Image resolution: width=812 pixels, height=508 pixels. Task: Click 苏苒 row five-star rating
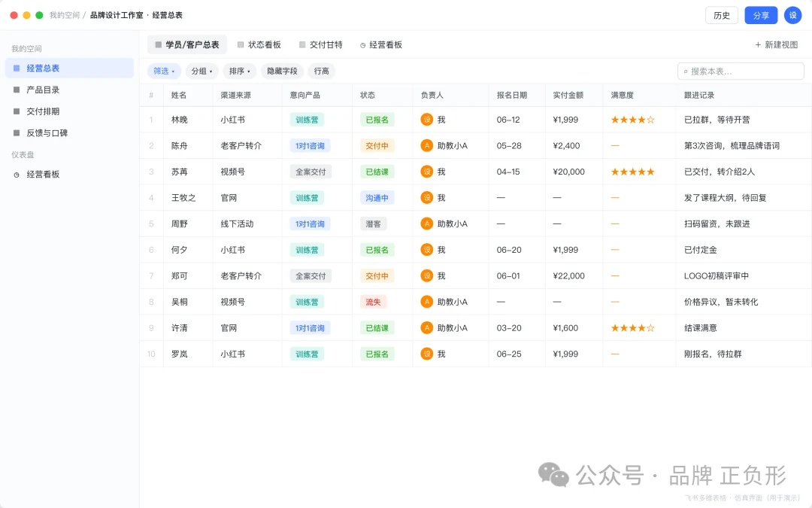pyautogui.click(x=632, y=172)
